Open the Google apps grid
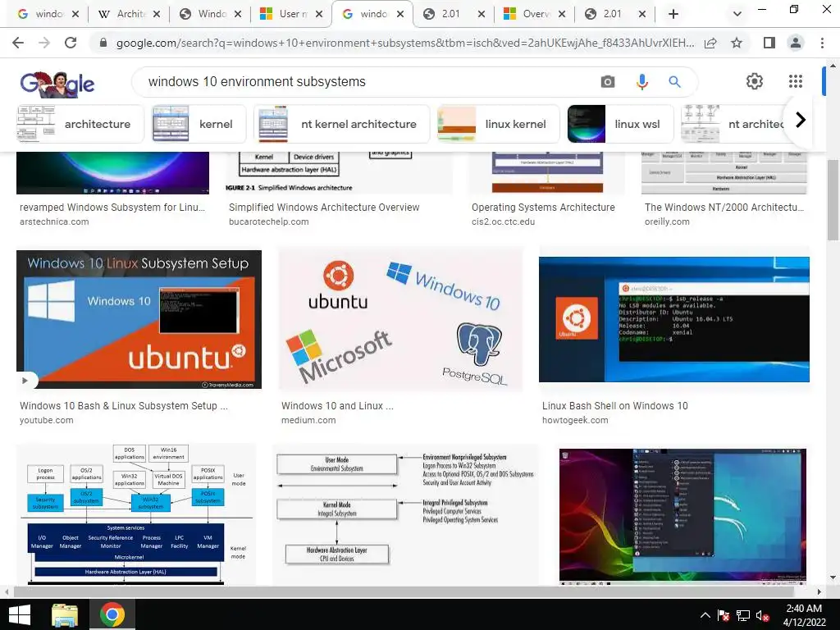Screen dimensions: 840x630 tap(796, 81)
